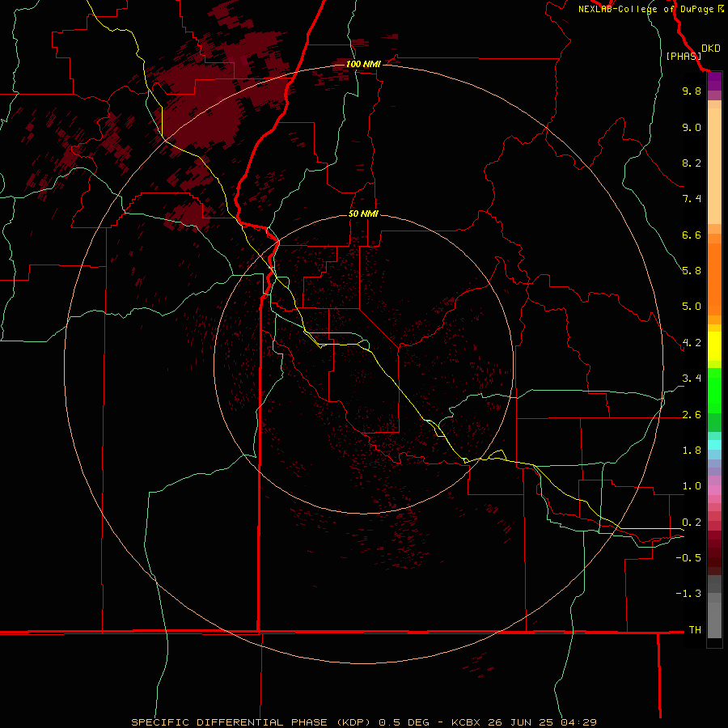Viewport: 728px width, 728px height.
Task: Select the 50 NMI range ring label
Action: 363,214
